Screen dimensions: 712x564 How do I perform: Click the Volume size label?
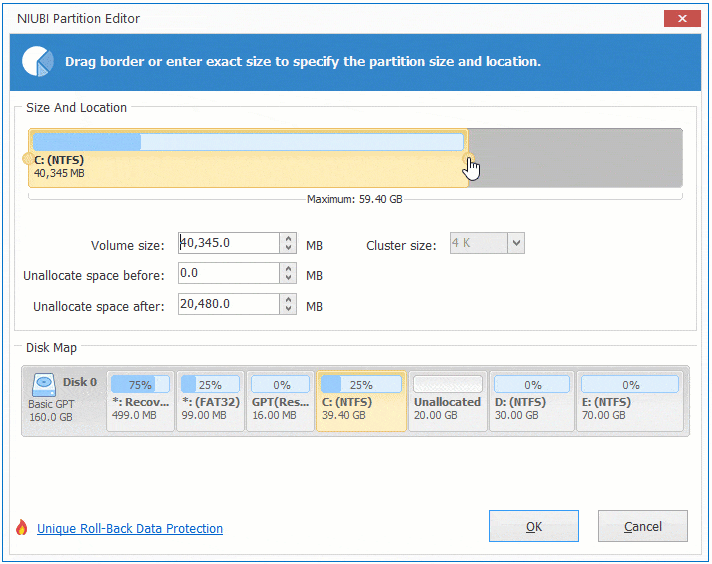tap(128, 246)
